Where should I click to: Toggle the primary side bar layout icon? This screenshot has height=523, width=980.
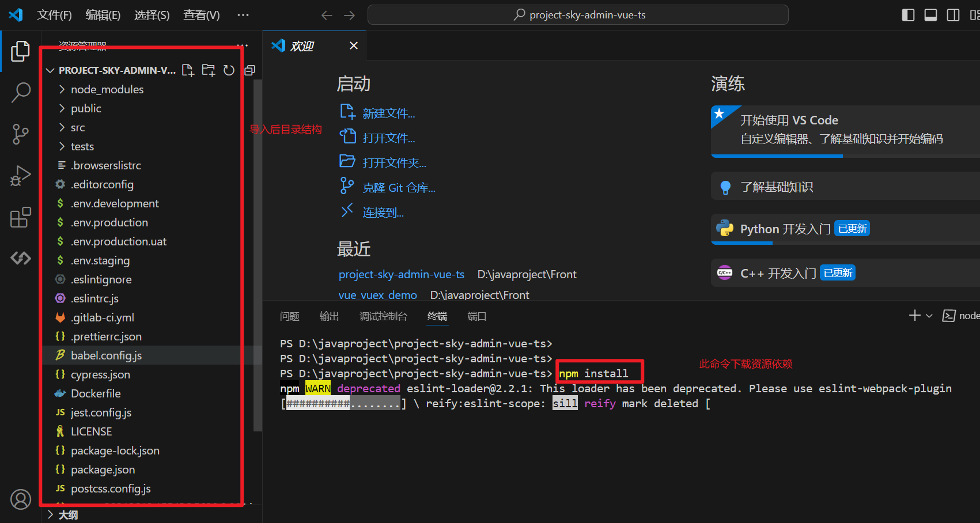click(908, 15)
